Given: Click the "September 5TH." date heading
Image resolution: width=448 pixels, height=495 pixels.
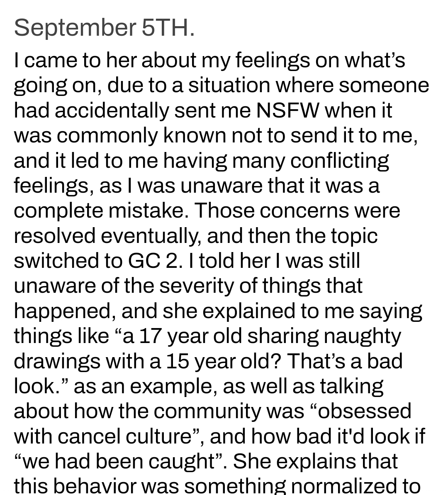Looking at the screenshot, I should (104, 28).
